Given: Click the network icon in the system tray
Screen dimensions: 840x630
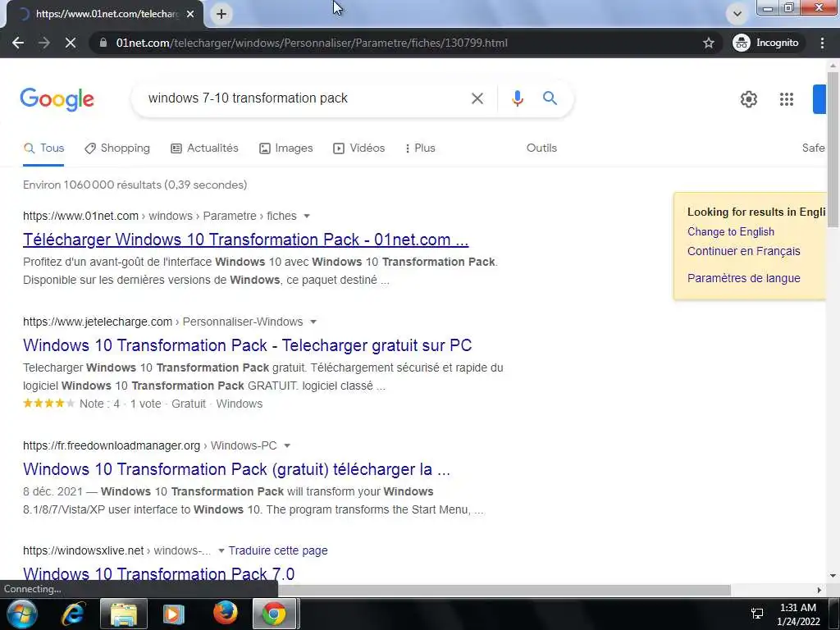Looking at the screenshot, I should (x=757, y=614).
